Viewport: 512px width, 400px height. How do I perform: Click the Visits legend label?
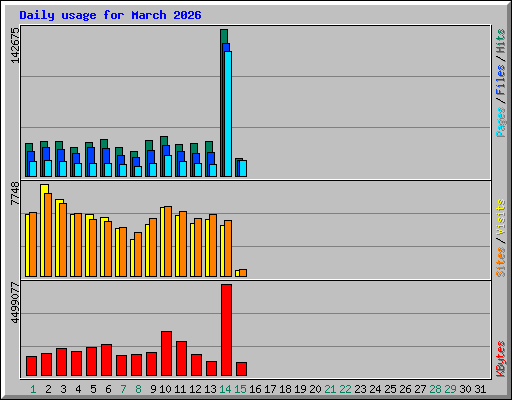tap(501, 217)
